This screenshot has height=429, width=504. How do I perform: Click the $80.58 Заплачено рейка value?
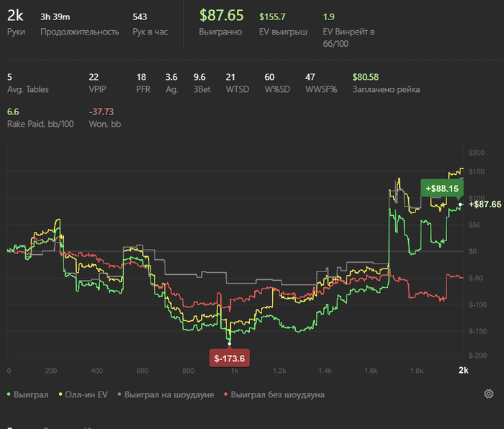pyautogui.click(x=366, y=77)
